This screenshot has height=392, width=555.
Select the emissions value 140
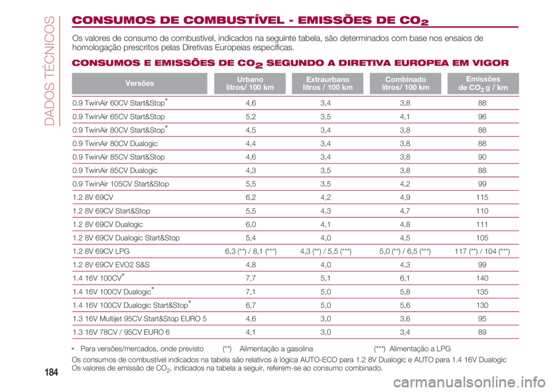[482, 278]
